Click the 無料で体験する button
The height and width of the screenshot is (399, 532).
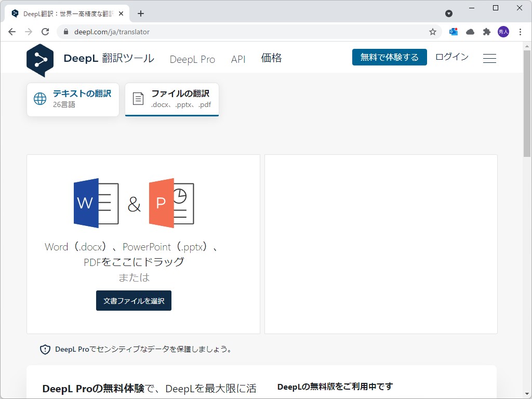389,57
